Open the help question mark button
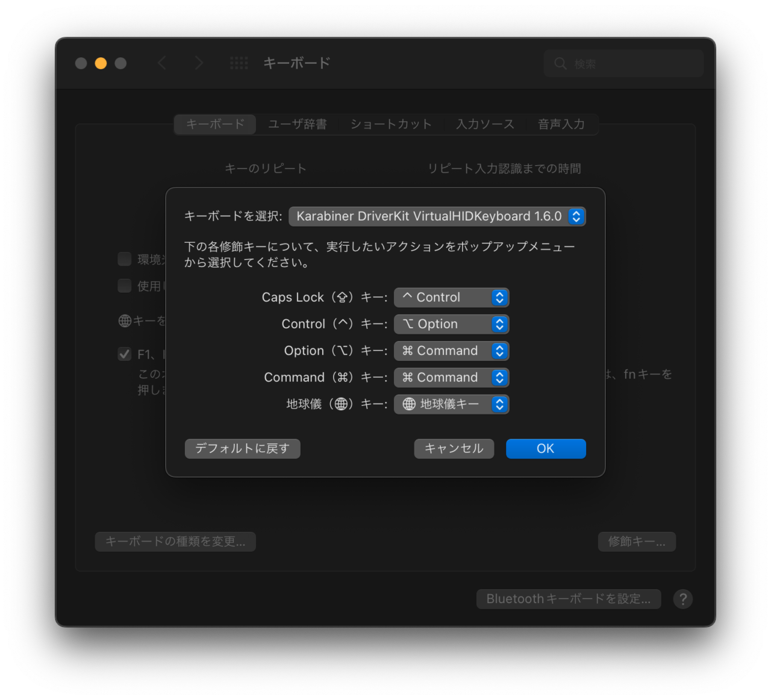771x700 pixels. pos(682,599)
